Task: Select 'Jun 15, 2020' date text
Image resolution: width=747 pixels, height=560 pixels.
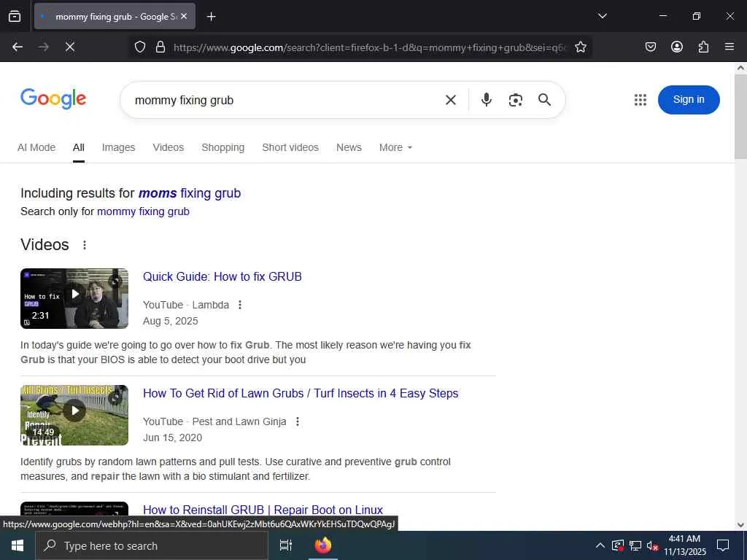Action: click(172, 438)
